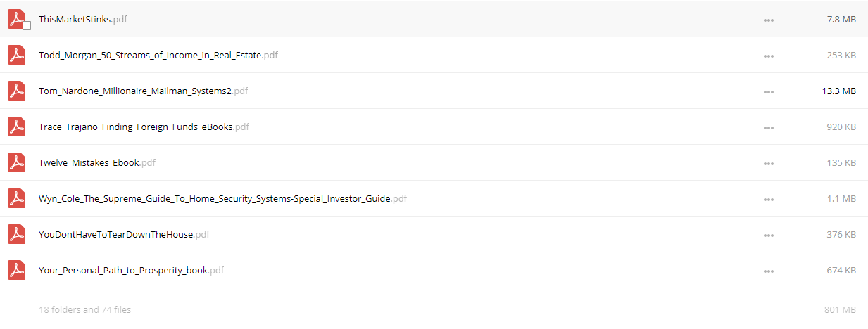Open Your_Personal_Path_to_Prosperity_book.pdf file name

click(x=132, y=270)
